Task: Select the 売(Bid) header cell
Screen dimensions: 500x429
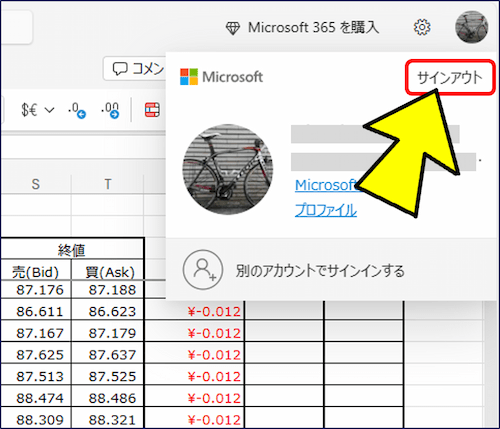Action: (36, 270)
